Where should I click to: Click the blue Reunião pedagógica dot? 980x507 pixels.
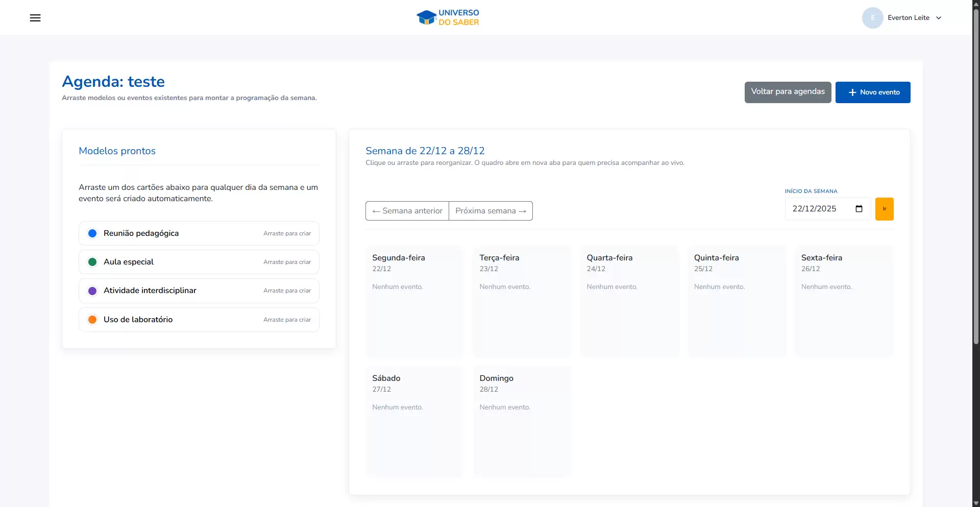point(92,233)
